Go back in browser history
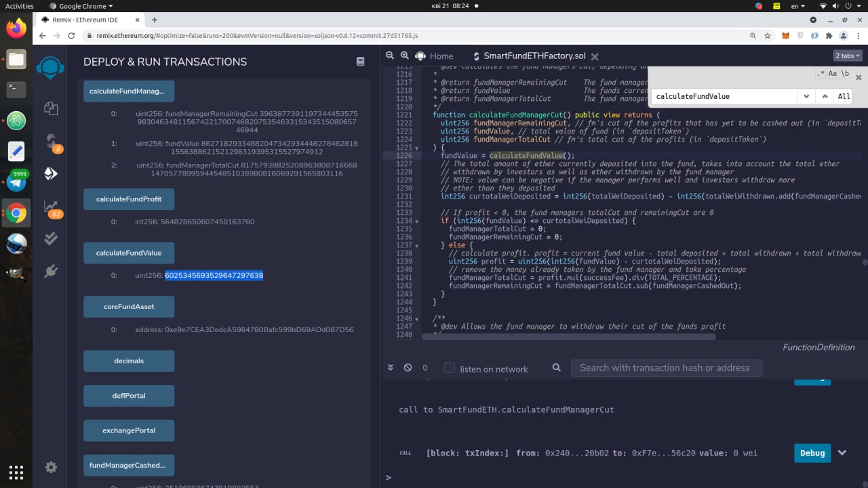Screen dimensions: 868x488 tap(42, 35)
